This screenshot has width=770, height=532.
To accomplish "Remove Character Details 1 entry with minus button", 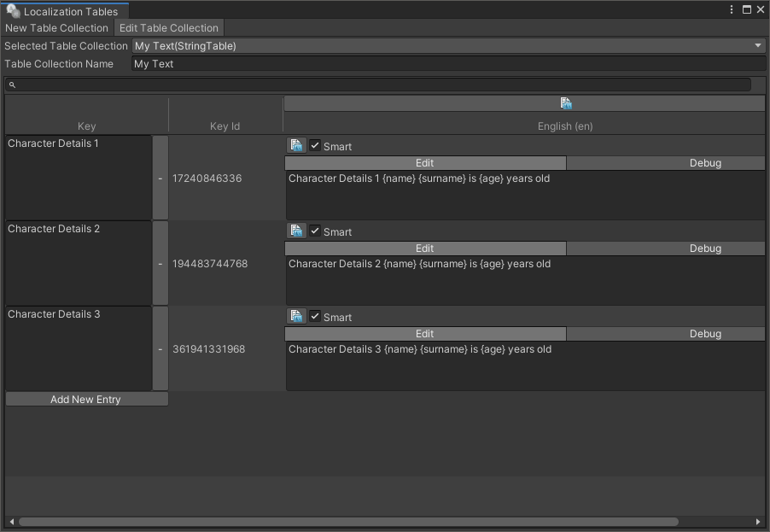I will 160,178.
